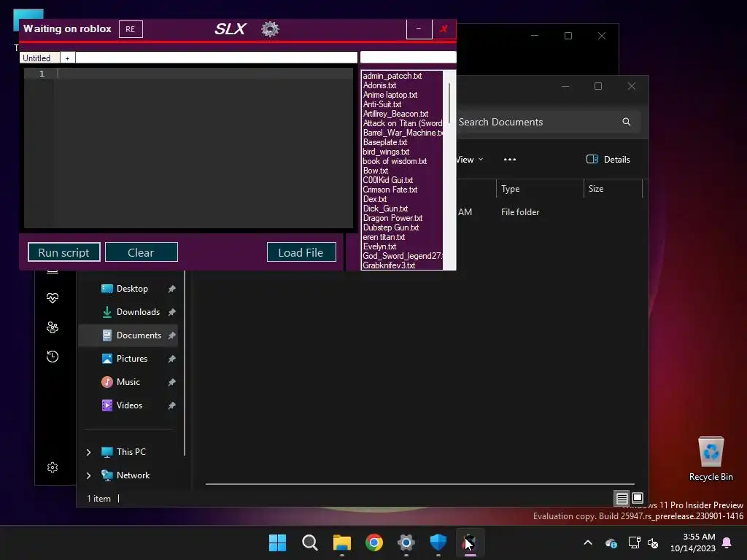747x560 pixels.
Task: Select Crimson Fate.txt script
Action: pyautogui.click(x=390, y=190)
